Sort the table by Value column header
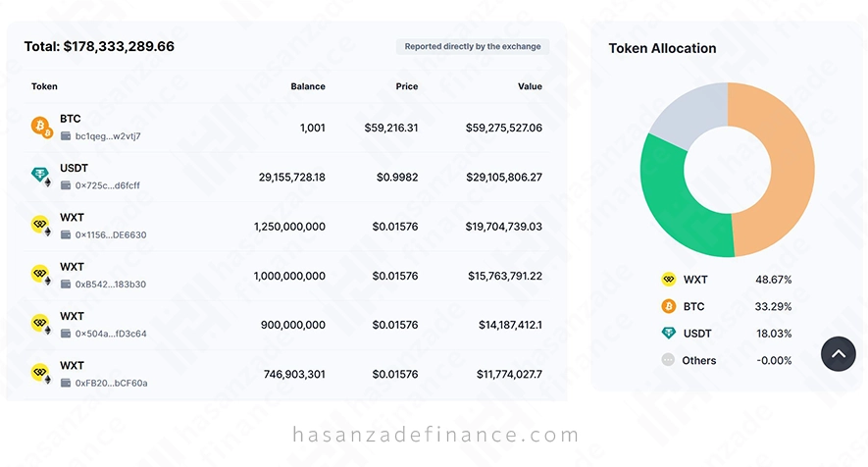 click(530, 86)
